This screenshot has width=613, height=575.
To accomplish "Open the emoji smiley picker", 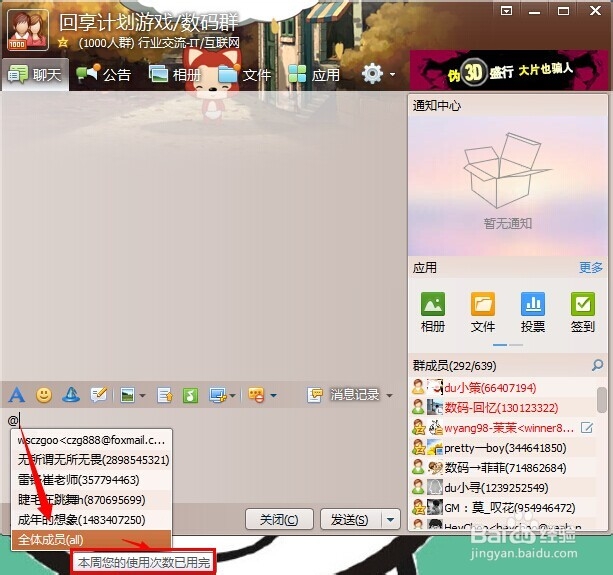I will (x=44, y=395).
